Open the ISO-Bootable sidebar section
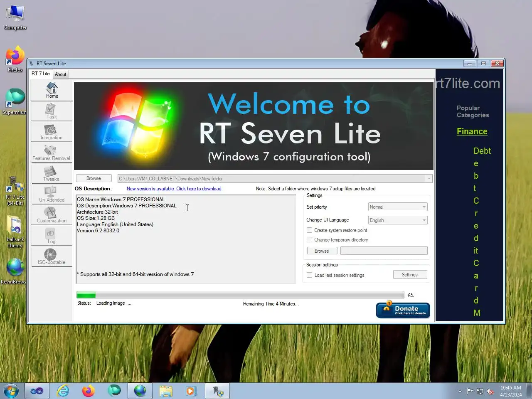 [52, 257]
